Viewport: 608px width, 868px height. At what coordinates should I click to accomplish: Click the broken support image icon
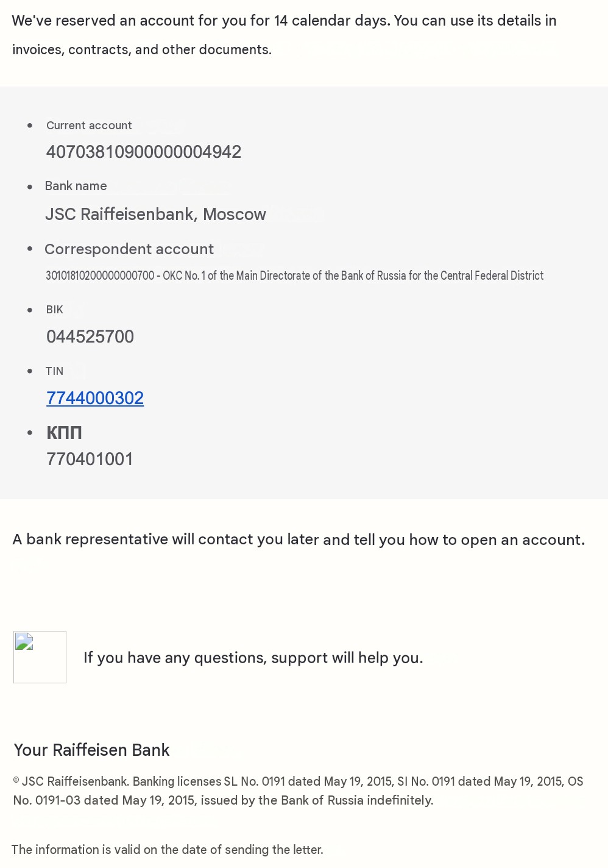[x=40, y=657]
